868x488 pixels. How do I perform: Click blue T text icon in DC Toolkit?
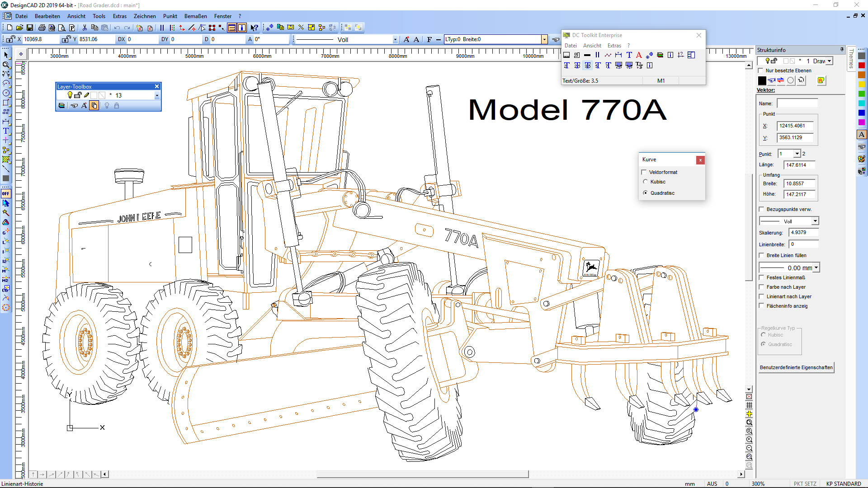click(x=629, y=55)
